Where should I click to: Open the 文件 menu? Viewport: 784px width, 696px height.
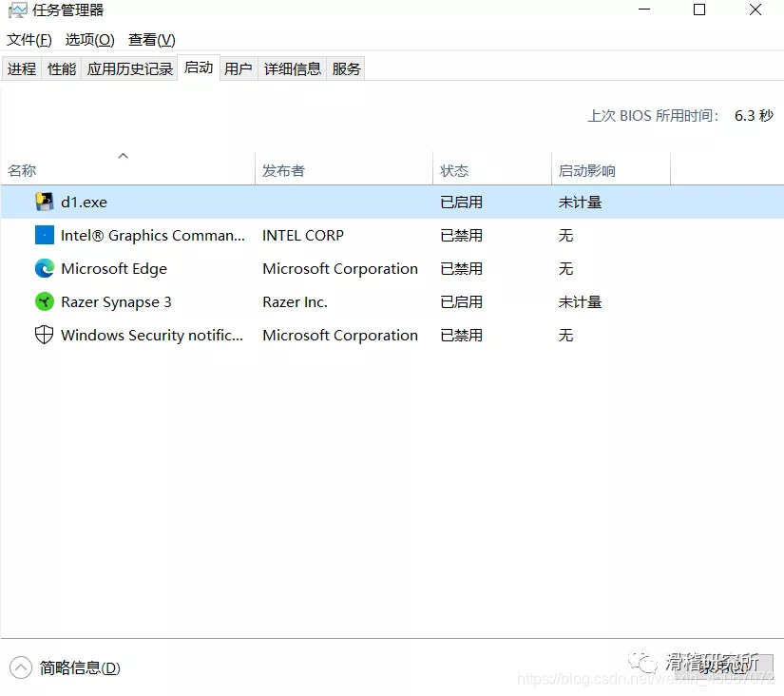[29, 40]
